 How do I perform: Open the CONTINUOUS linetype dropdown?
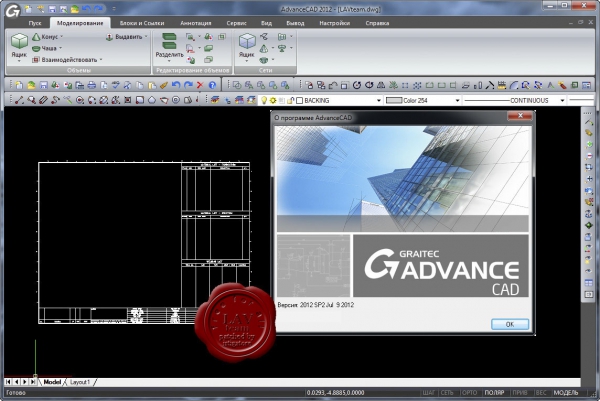pos(562,101)
